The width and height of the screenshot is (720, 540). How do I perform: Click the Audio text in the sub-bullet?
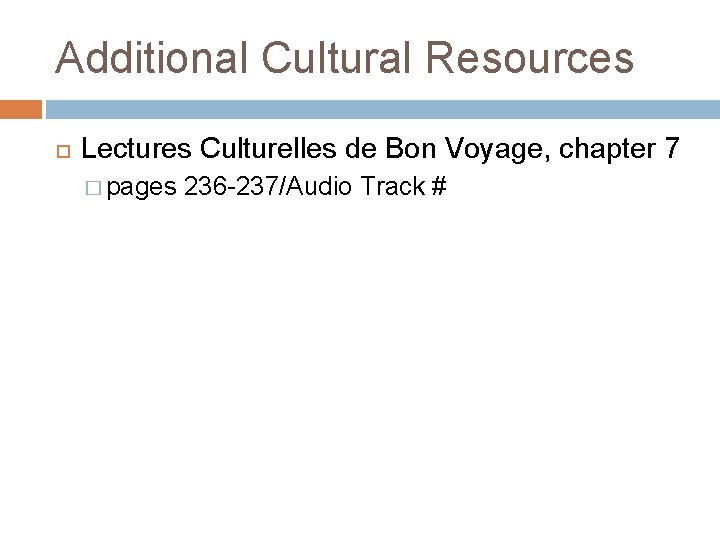click(x=325, y=186)
